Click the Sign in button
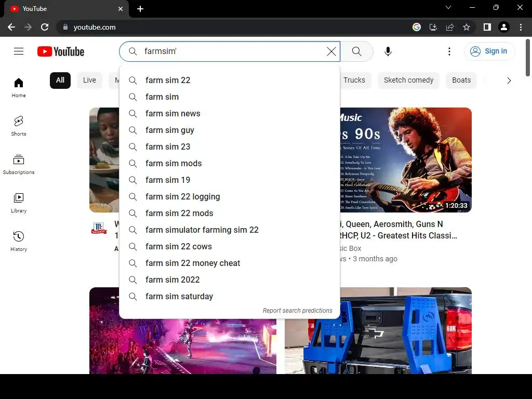532x399 pixels. [489, 51]
